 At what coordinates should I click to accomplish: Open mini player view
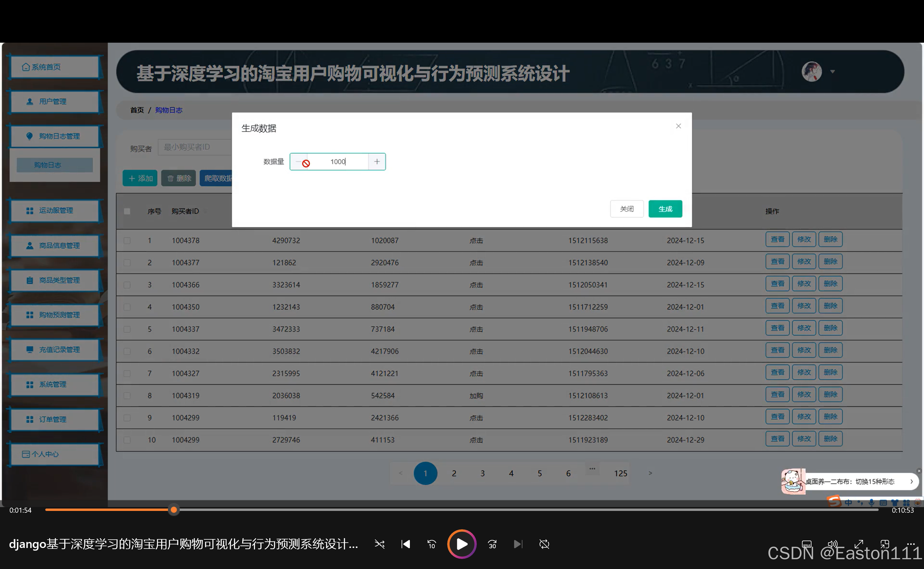[885, 544]
